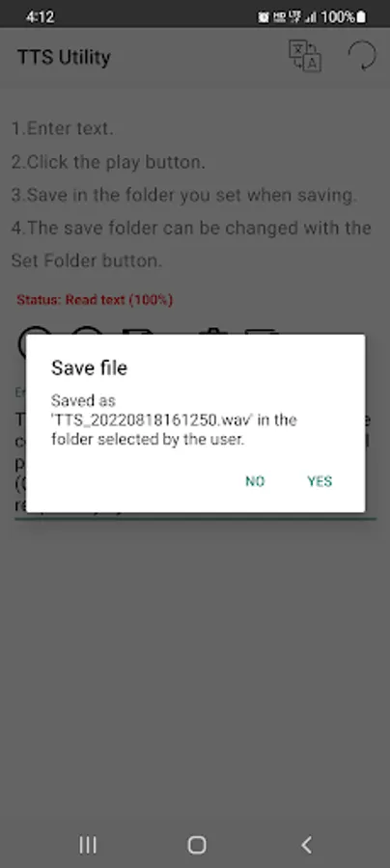This screenshot has height=868, width=390.
Task: Tap the '2.Click the play button.' instruction
Action: 108,162
